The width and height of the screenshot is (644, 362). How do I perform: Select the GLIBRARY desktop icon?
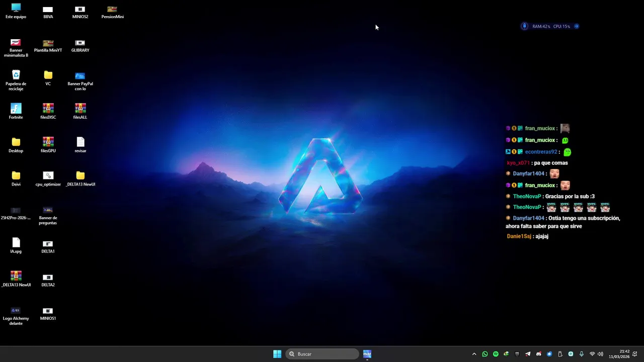tap(80, 46)
